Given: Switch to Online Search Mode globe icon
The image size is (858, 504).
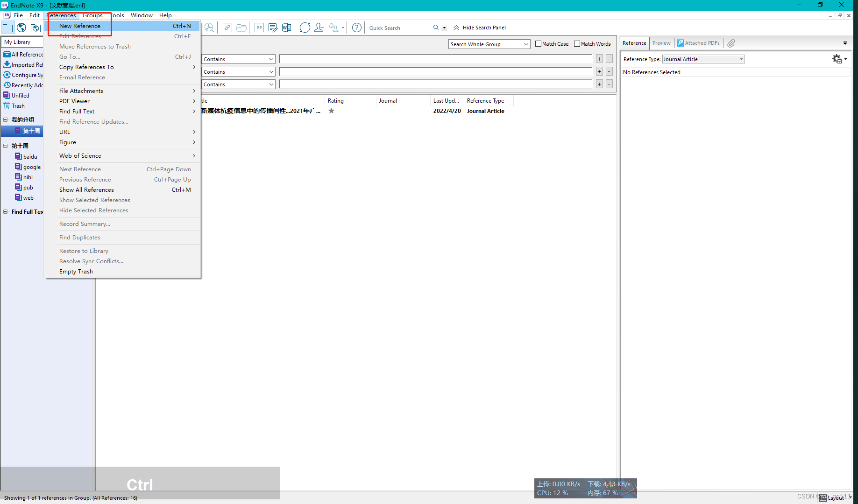Looking at the screenshot, I should click(21, 28).
